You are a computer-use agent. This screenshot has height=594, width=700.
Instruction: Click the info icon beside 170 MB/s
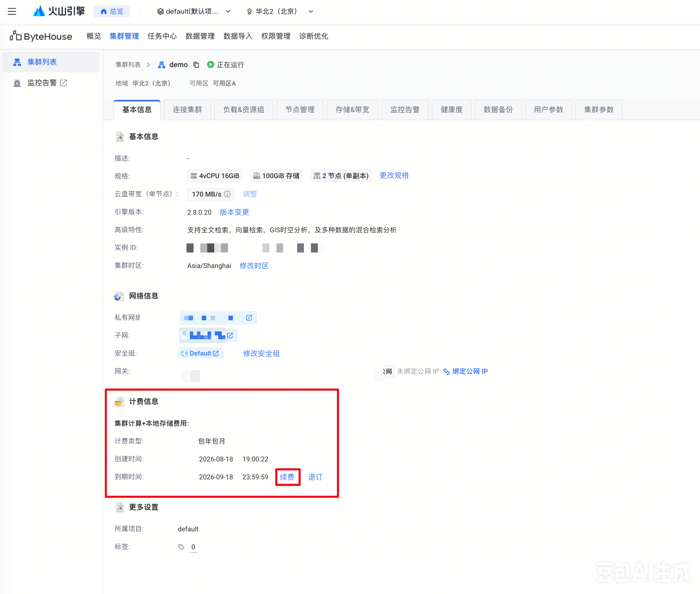(227, 194)
